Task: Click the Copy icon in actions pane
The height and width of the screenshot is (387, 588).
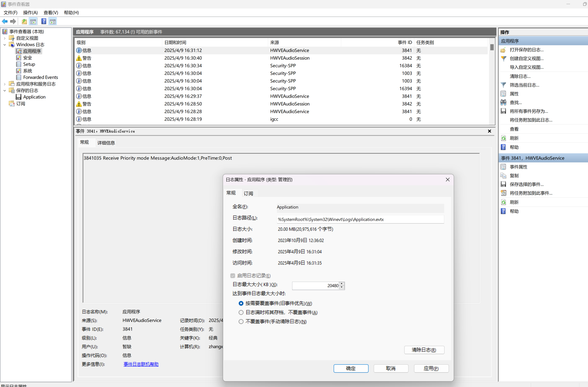Action: 503,176
